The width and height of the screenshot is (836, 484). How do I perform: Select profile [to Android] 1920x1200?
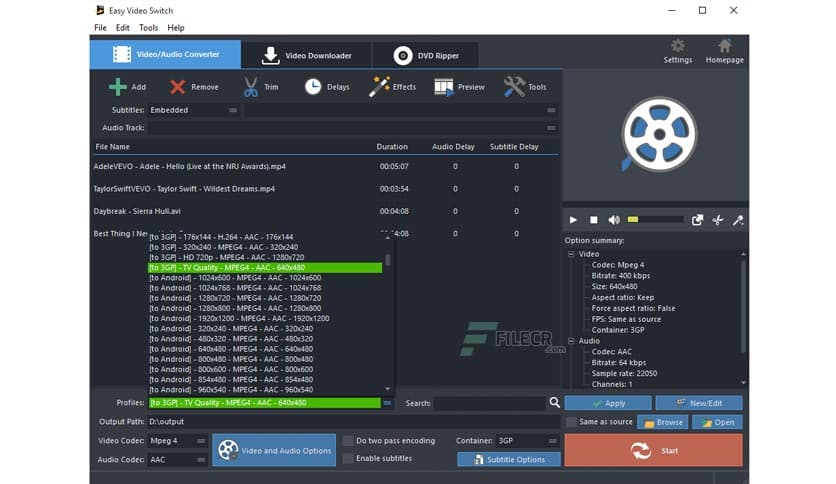coord(265,318)
